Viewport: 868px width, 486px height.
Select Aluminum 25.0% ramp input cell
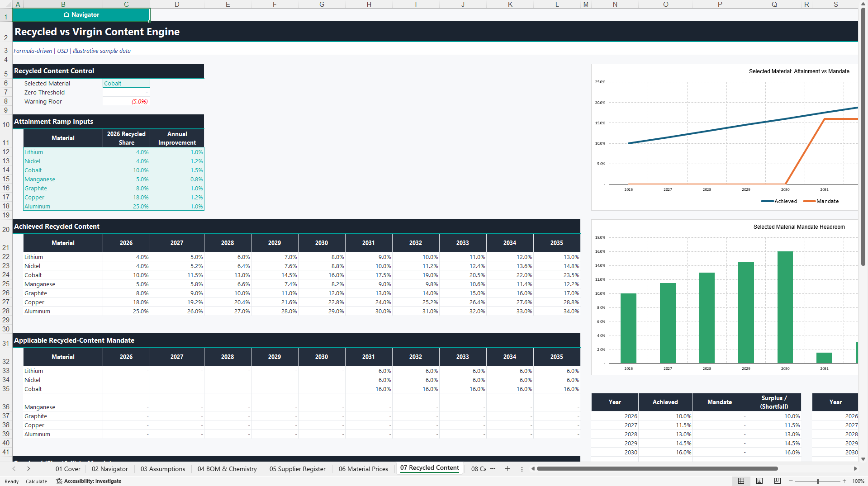point(126,206)
